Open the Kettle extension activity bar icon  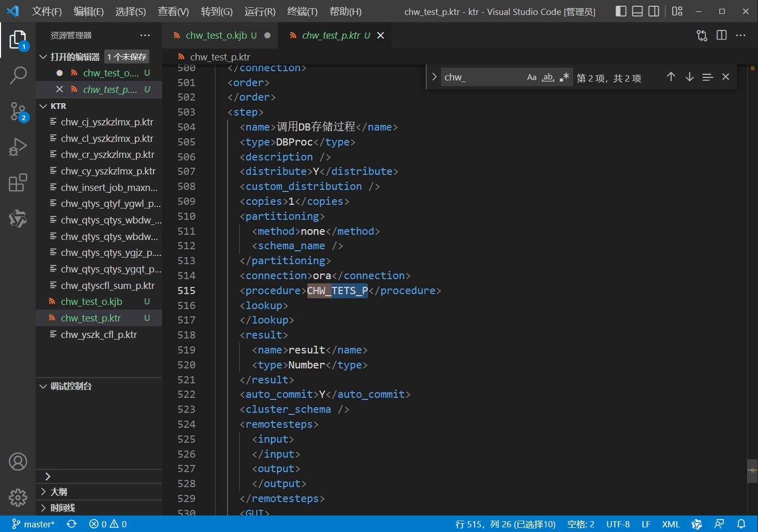click(18, 219)
